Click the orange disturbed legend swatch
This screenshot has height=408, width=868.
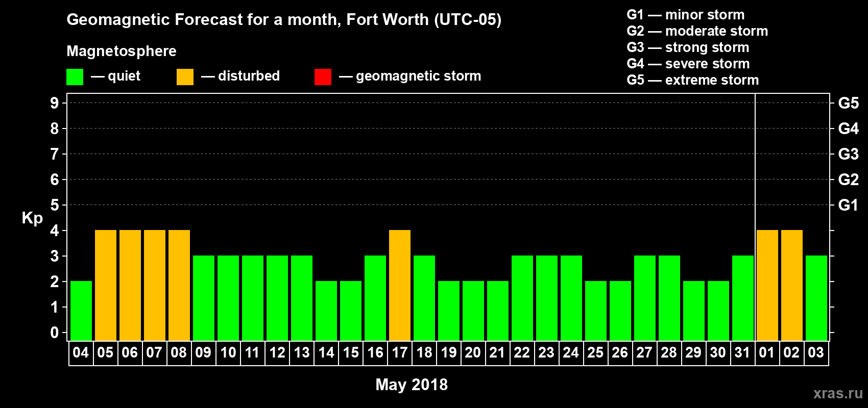[x=185, y=77]
